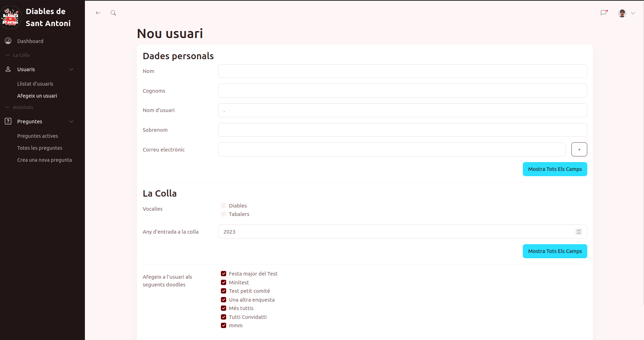The height and width of the screenshot is (340, 644).
Task: Check the Diables vocalia checkbox
Action: click(x=223, y=206)
